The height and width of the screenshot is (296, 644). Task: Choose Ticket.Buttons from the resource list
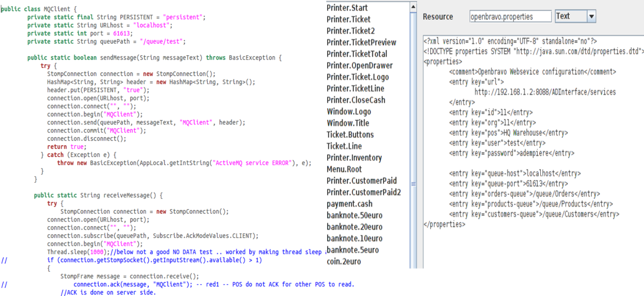(350, 135)
